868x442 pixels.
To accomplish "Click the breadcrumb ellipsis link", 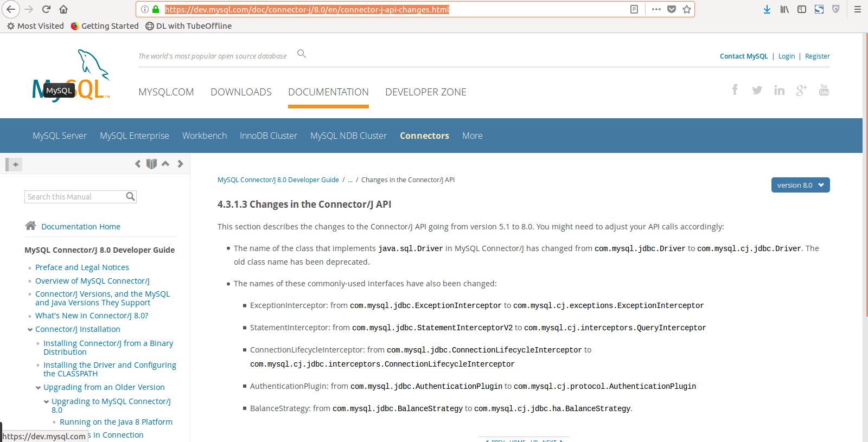I will [x=350, y=180].
